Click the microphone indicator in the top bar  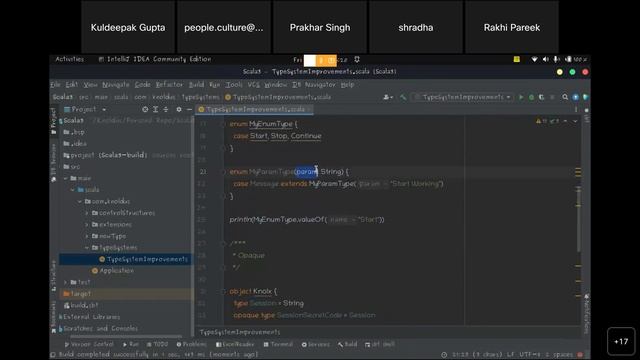pos(556,60)
